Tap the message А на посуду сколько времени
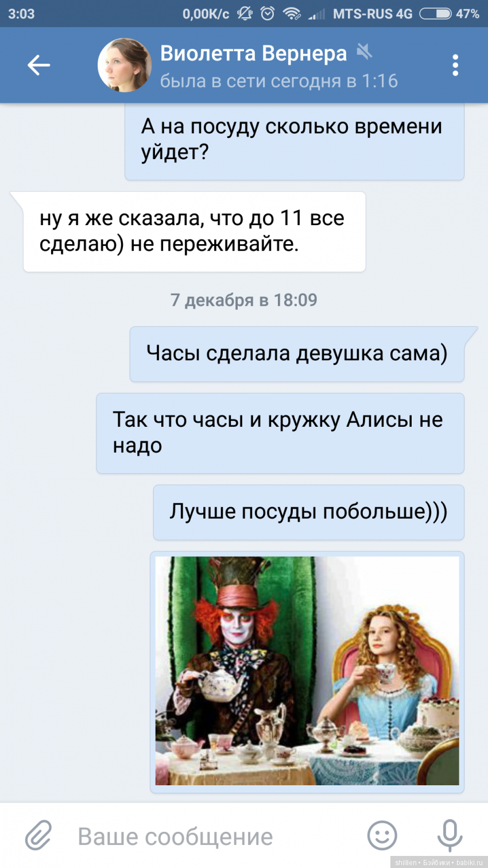The width and height of the screenshot is (488, 868). pos(295,141)
